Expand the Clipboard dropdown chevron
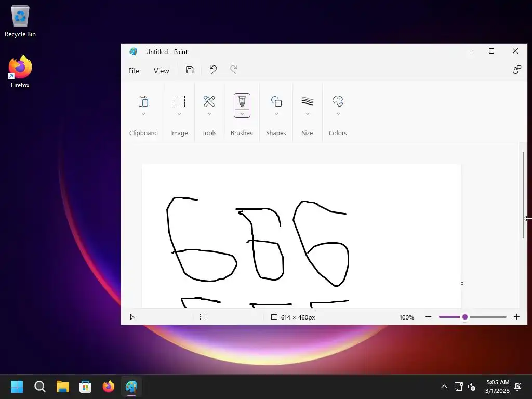532x399 pixels. [143, 114]
